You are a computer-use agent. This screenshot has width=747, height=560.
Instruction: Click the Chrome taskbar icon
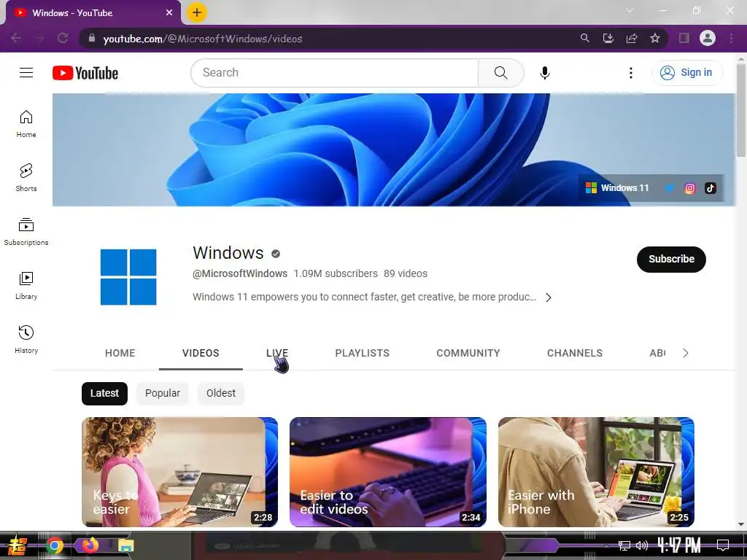pos(54,545)
